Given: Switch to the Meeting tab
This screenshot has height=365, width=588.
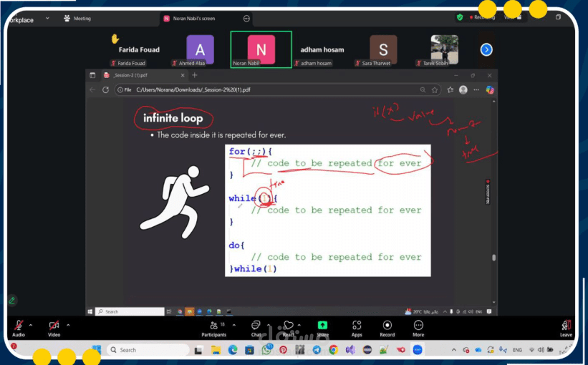Looking at the screenshot, I should (x=77, y=19).
